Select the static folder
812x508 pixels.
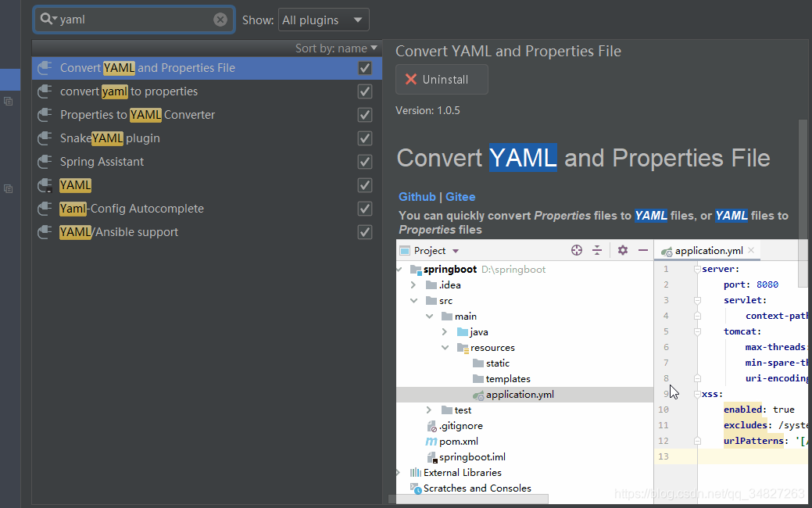click(x=492, y=363)
